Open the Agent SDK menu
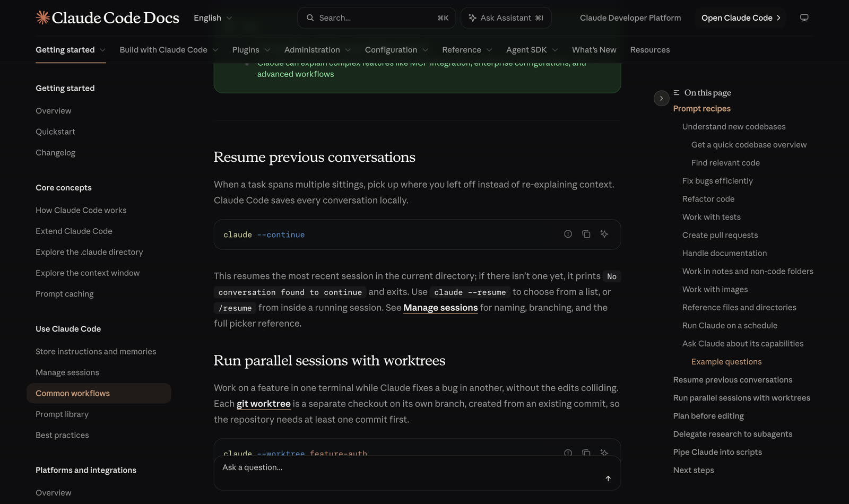This screenshot has height=504, width=849. point(532,50)
